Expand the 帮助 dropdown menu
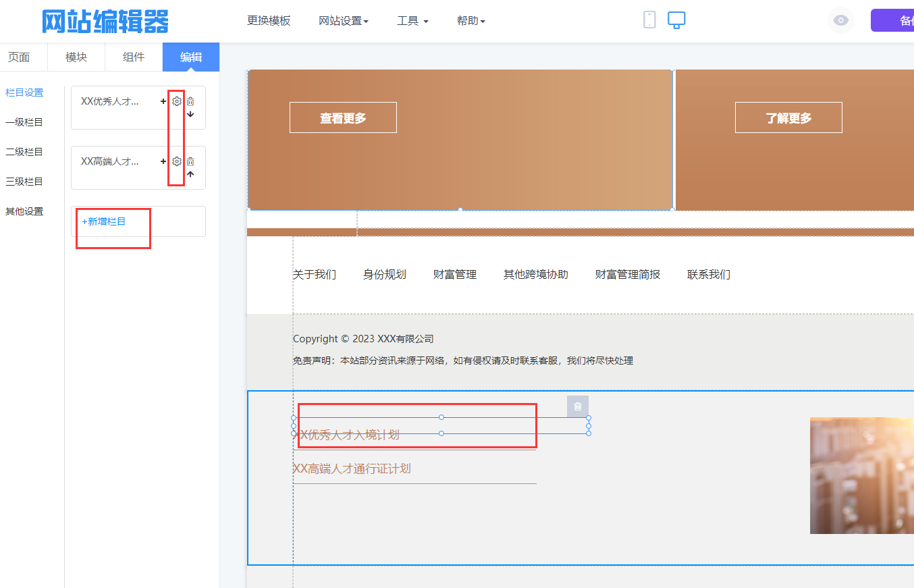Screen dimensions: 914x588 pos(471,21)
